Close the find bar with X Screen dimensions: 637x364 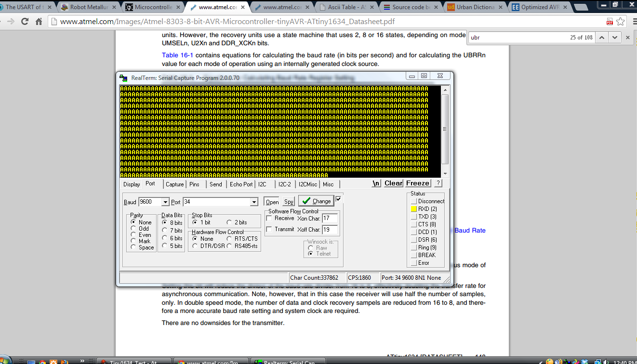(x=627, y=37)
